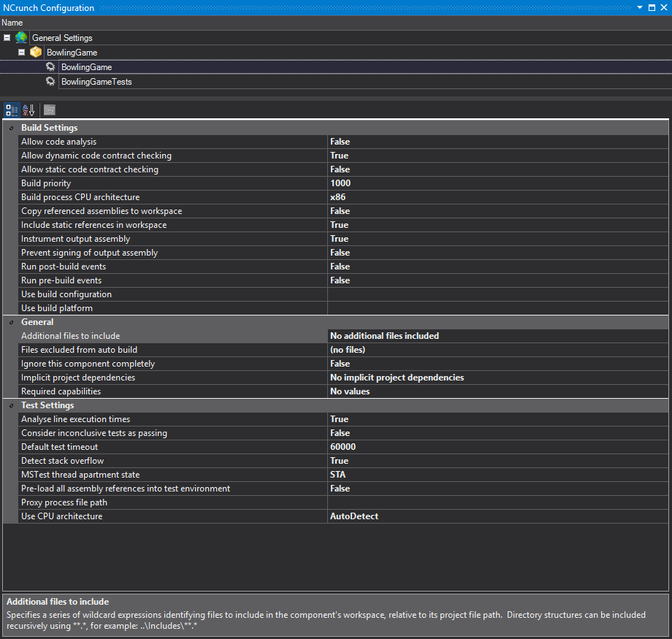The image size is (672, 639).
Task: Click the General Settings globe icon
Action: click(21, 37)
